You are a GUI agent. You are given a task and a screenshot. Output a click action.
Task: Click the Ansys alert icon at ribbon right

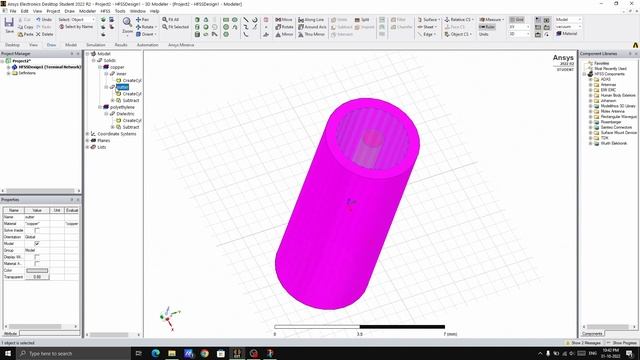(x=635, y=45)
